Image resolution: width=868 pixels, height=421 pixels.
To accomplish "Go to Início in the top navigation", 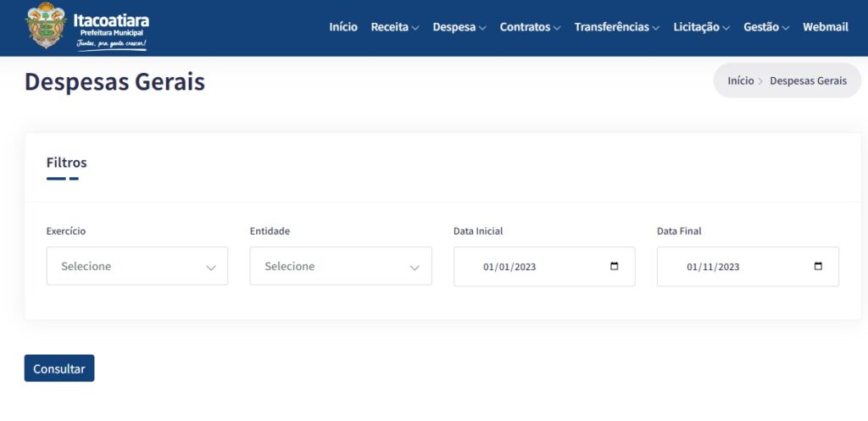I will point(343,26).
